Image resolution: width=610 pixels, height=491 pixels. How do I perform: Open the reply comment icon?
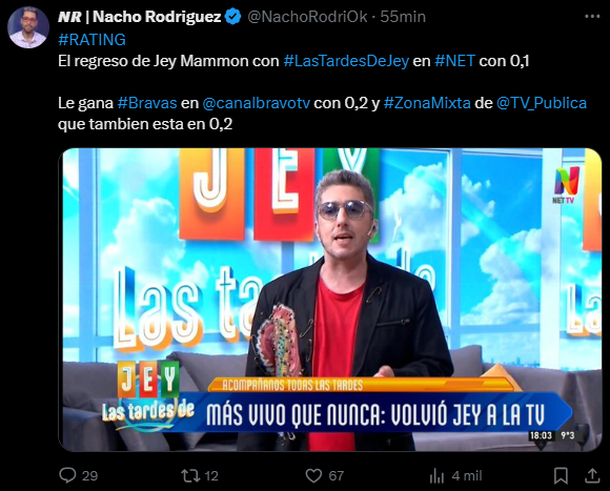pyautogui.click(x=67, y=475)
